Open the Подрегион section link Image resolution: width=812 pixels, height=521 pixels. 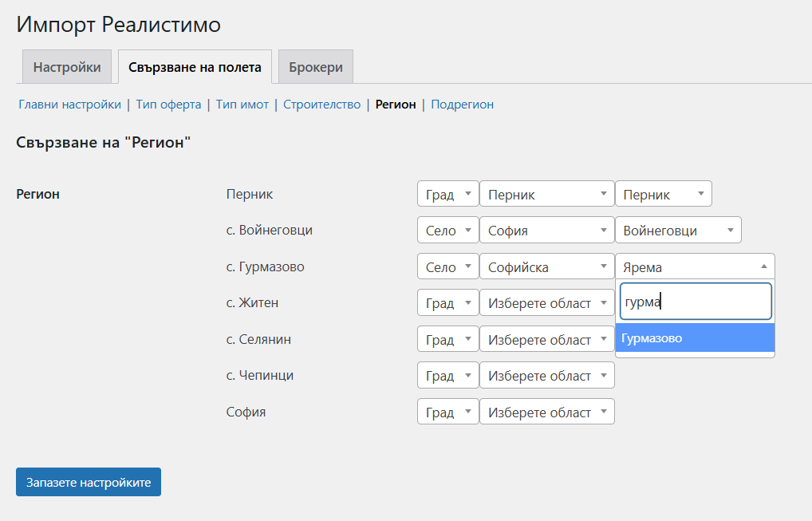(462, 105)
